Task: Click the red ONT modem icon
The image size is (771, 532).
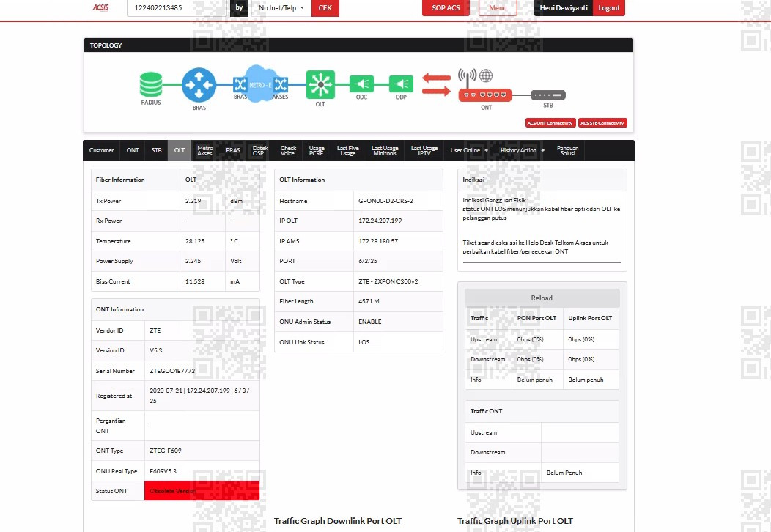Action: pos(485,95)
